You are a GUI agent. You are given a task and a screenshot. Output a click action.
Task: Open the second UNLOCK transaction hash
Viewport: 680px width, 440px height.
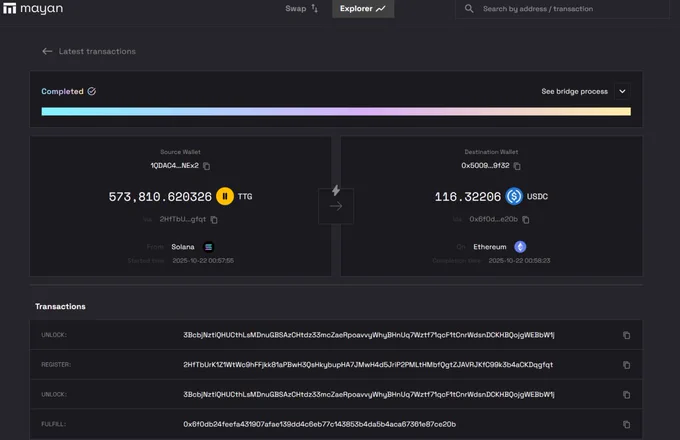pyautogui.click(x=369, y=394)
